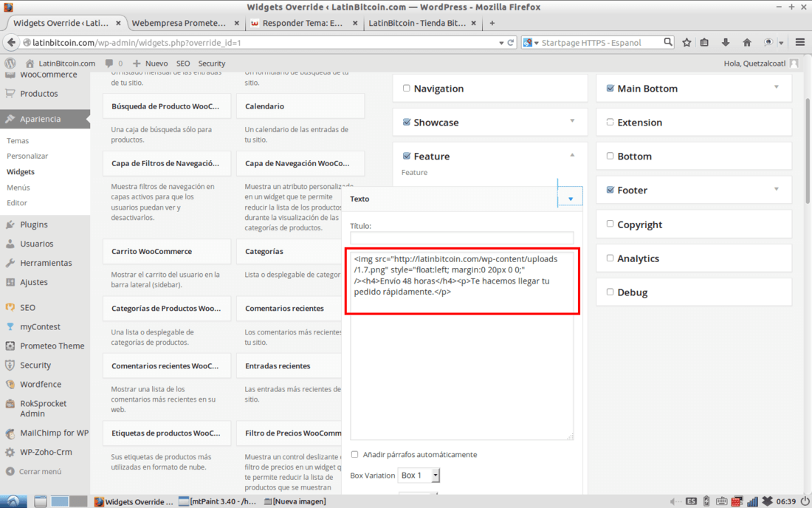Open the Security menu in the admin bar
The image size is (812, 508).
(211, 63)
